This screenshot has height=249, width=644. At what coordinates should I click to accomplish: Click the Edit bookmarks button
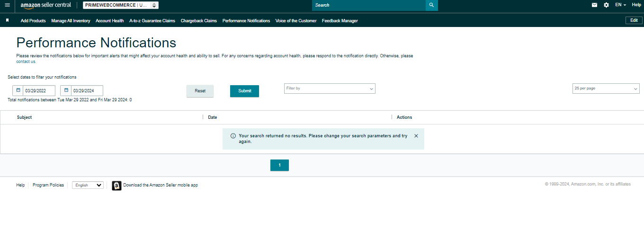(x=634, y=20)
